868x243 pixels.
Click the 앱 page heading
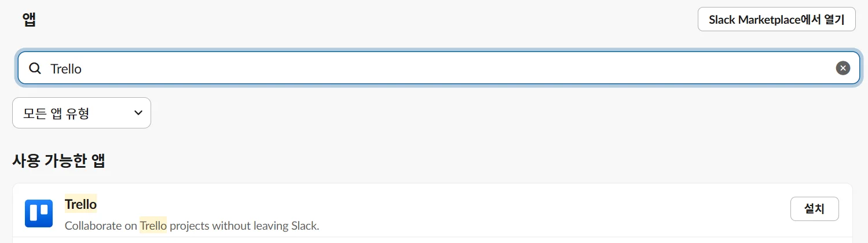pyautogui.click(x=29, y=20)
